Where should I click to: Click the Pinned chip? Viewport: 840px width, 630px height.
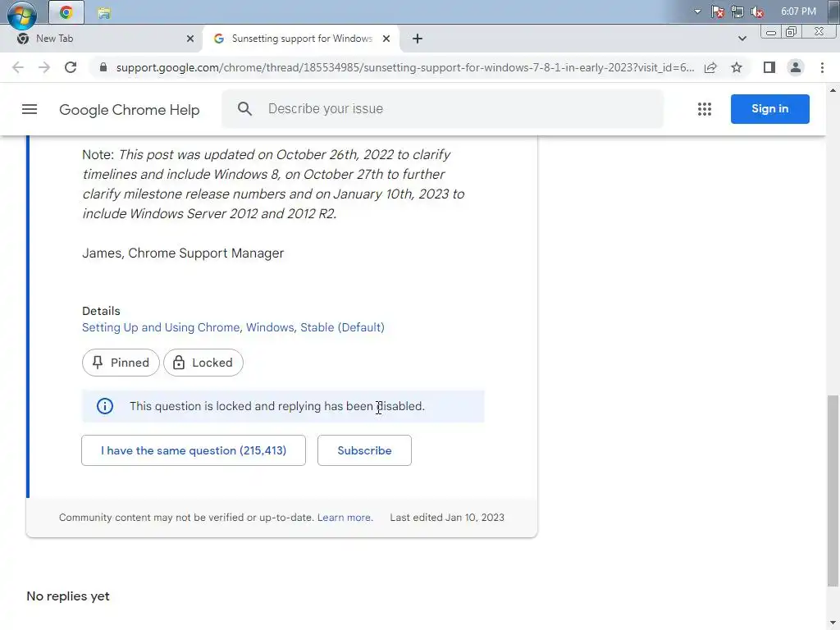click(121, 363)
